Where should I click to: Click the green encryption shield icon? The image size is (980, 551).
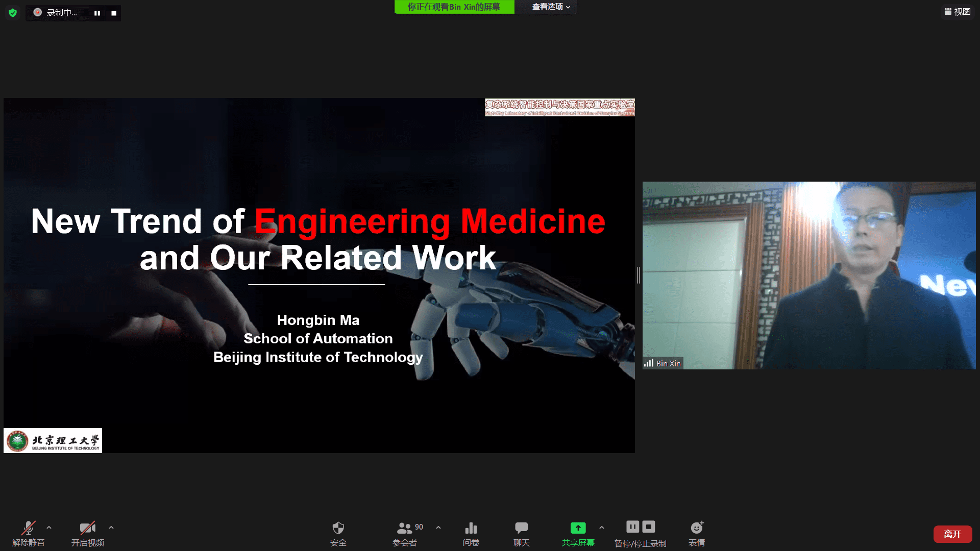[x=13, y=13]
